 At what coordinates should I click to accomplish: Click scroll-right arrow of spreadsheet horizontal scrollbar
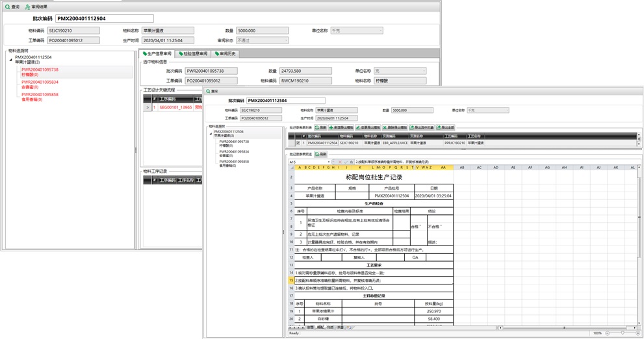pyautogui.click(x=634, y=327)
